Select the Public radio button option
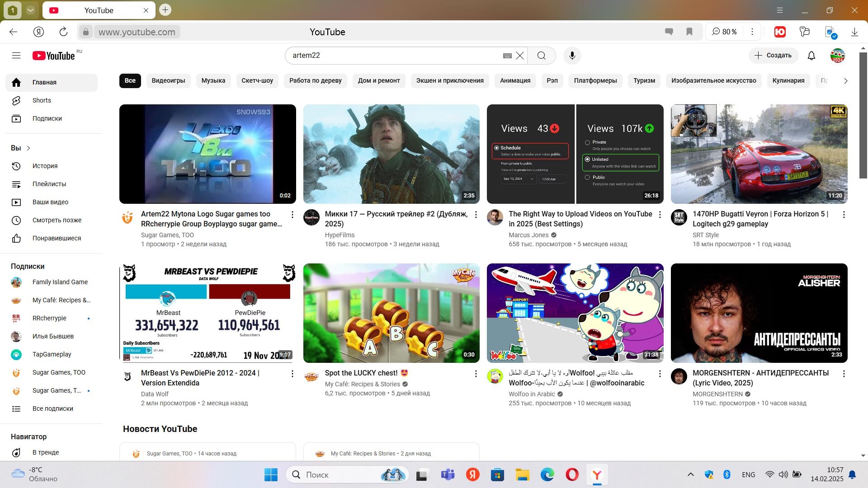Viewport: 868px width, 488px height. point(588,177)
